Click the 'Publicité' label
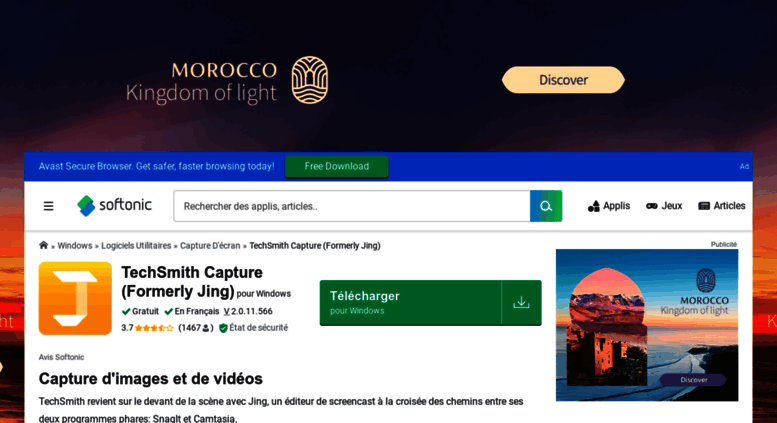 point(723,244)
